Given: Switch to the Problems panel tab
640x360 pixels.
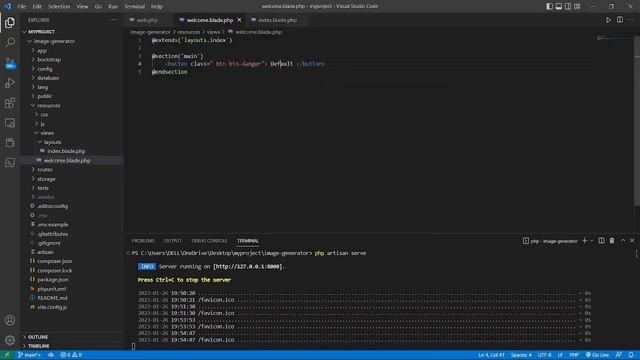Looking at the screenshot, I should (x=143, y=241).
